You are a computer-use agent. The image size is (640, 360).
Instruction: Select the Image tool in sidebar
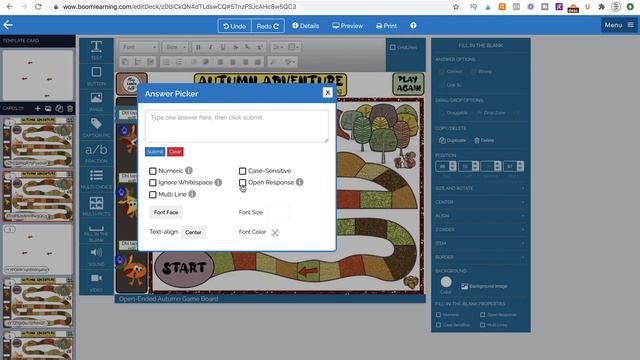click(x=96, y=101)
